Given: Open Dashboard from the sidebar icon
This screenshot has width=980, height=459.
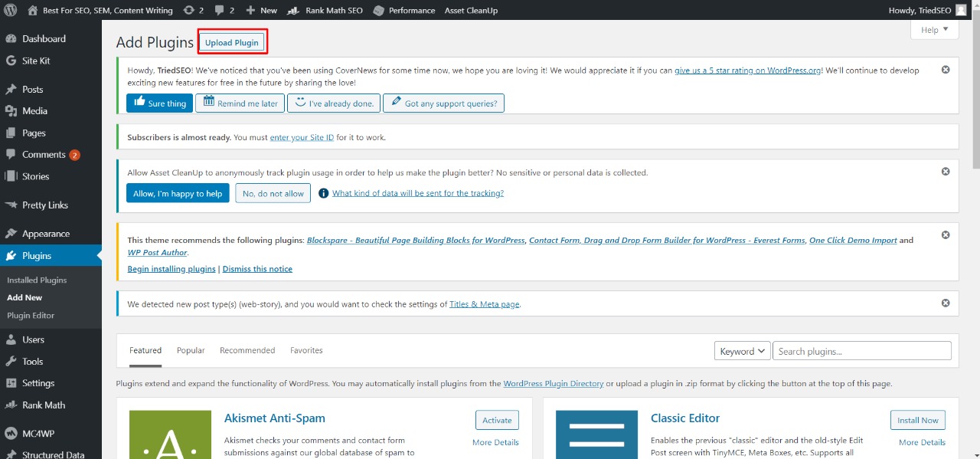Looking at the screenshot, I should coord(11,38).
